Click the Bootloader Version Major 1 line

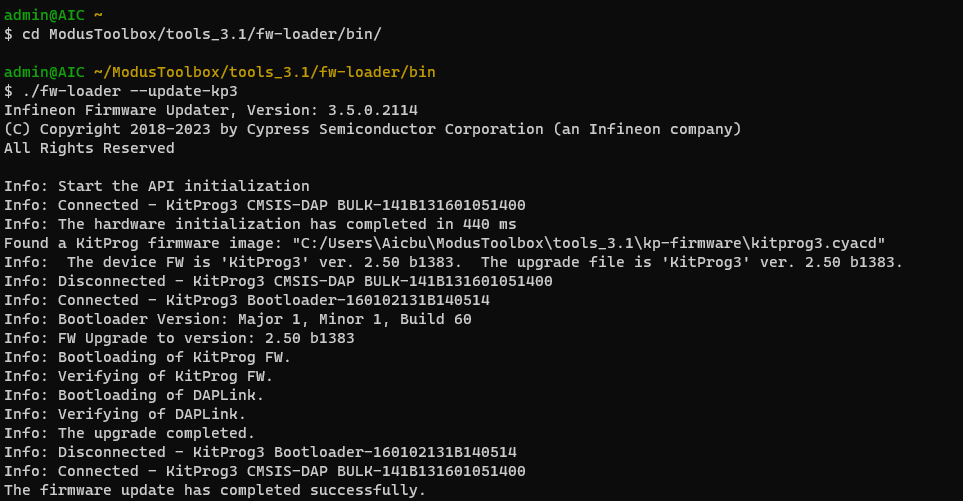coord(238,319)
